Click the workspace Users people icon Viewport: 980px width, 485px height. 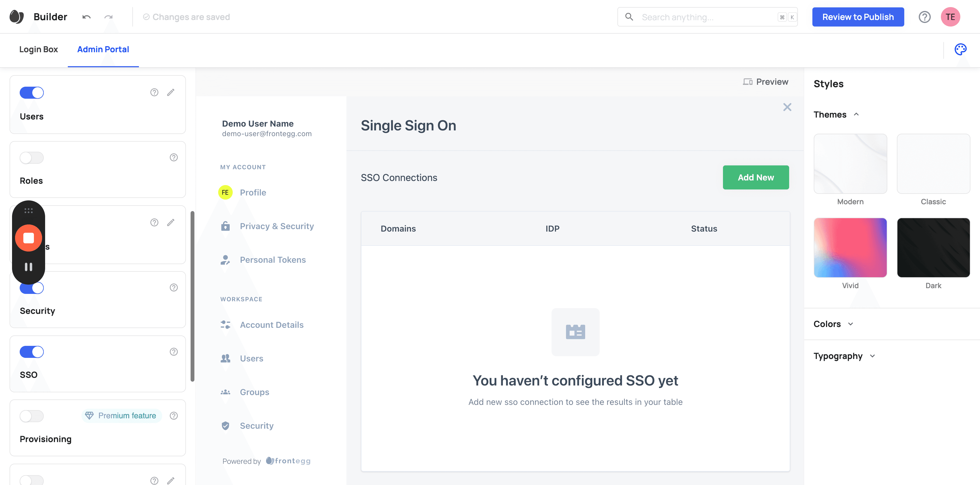[x=225, y=358]
